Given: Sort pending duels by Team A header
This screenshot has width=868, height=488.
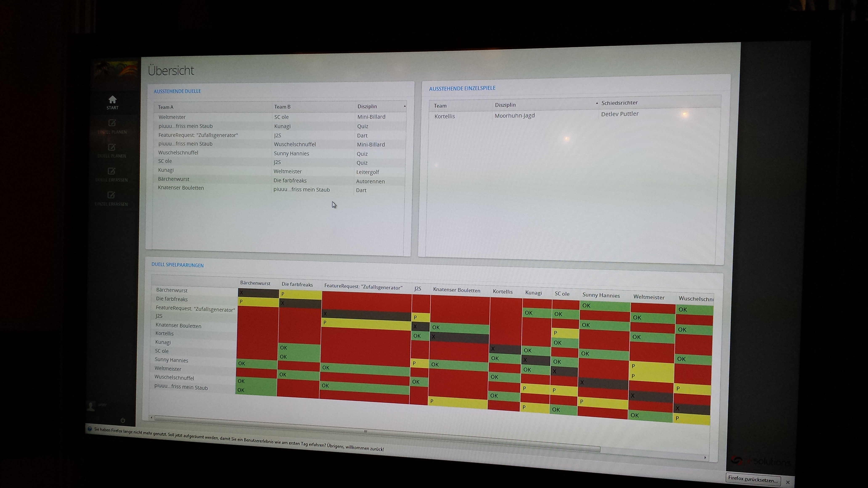Looking at the screenshot, I should coord(166,107).
